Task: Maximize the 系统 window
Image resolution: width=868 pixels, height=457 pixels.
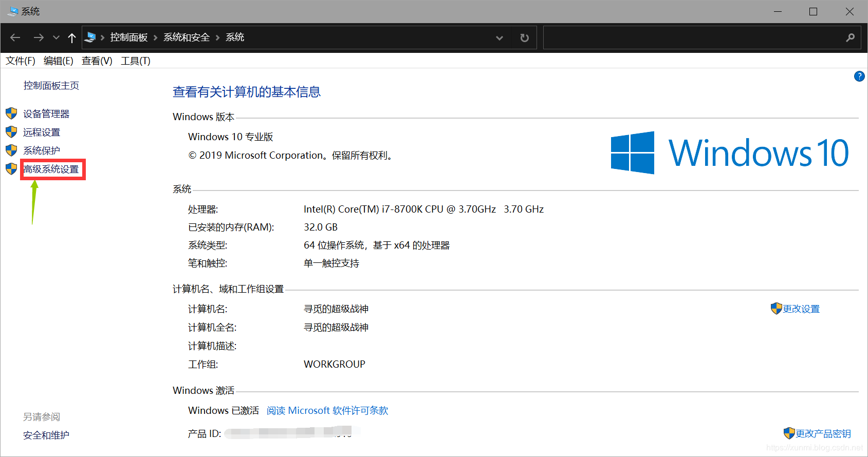Action: point(813,11)
